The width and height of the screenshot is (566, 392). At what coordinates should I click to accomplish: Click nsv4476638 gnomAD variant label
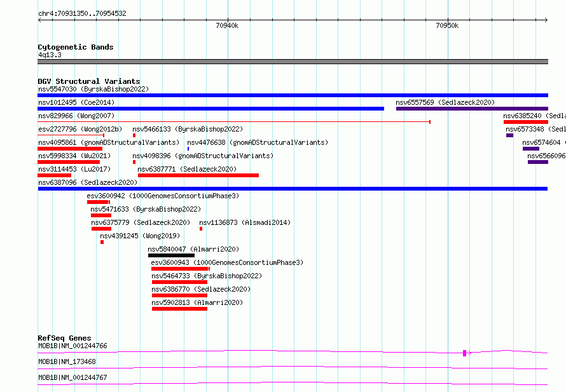(x=258, y=142)
